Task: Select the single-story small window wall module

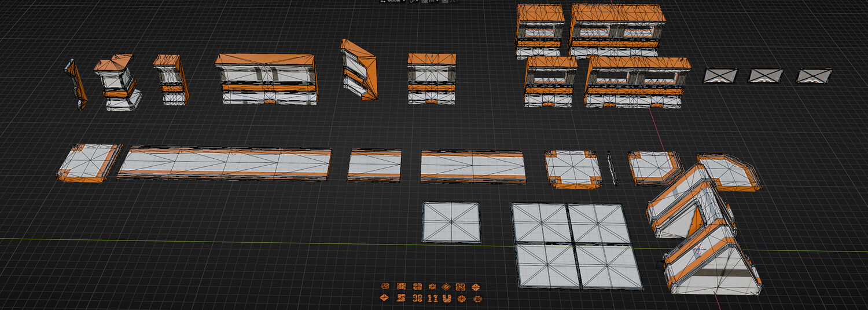Action: point(550,81)
